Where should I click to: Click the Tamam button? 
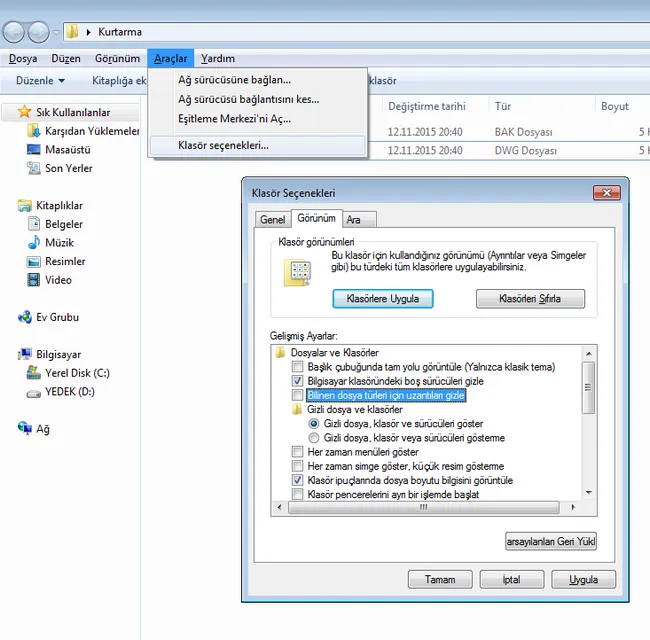click(440, 580)
